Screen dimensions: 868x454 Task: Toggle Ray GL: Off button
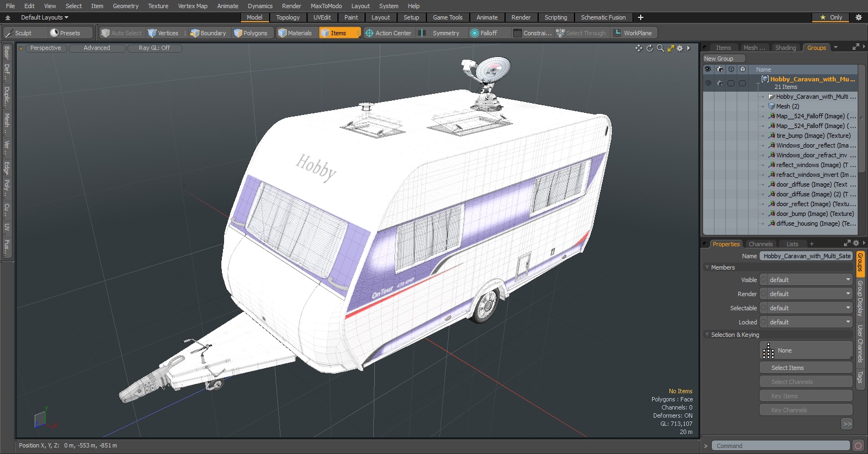coord(154,48)
